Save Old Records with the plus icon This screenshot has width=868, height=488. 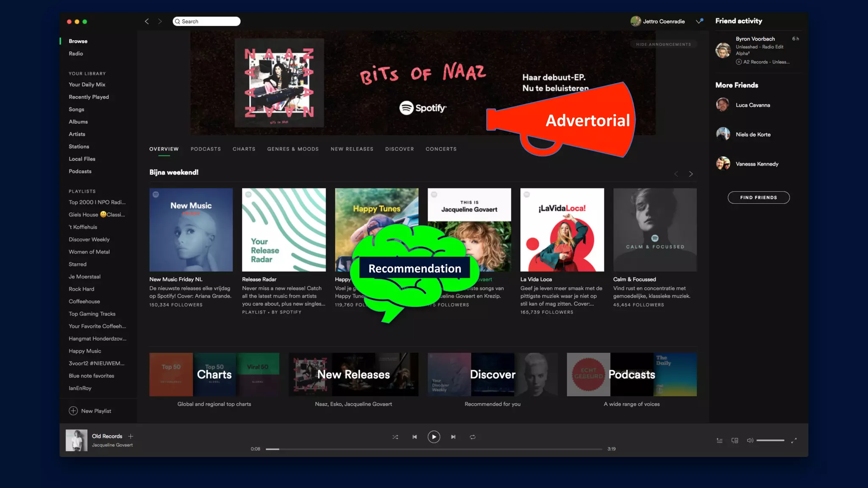click(131, 436)
